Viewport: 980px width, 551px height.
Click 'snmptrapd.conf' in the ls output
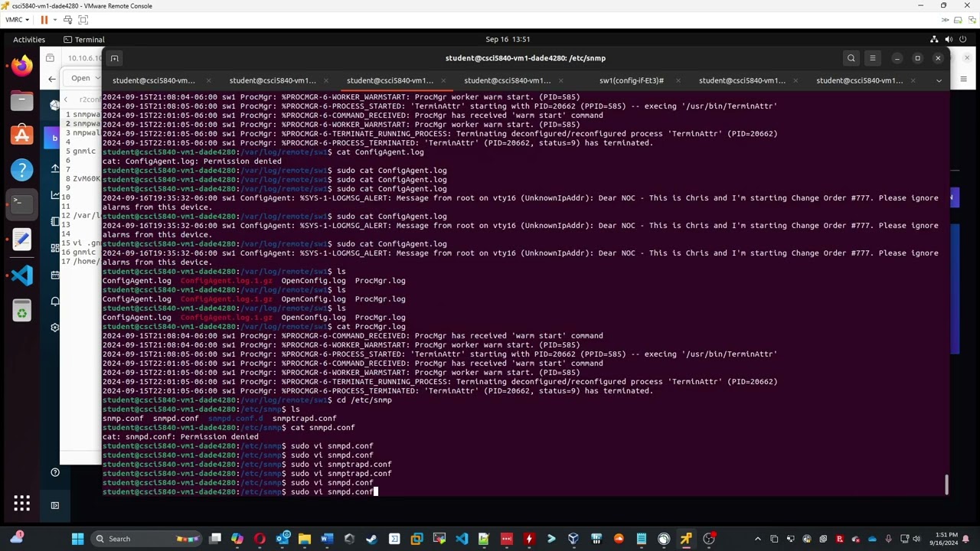(x=304, y=419)
